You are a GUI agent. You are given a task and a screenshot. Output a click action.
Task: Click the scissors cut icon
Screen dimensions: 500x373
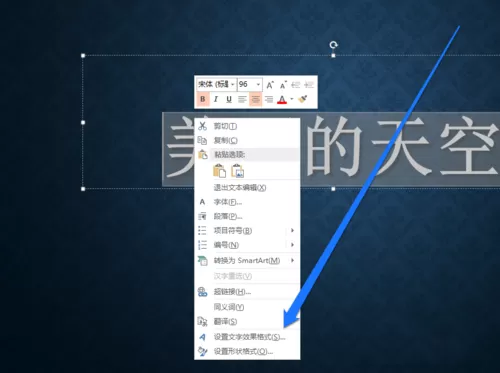(202, 126)
